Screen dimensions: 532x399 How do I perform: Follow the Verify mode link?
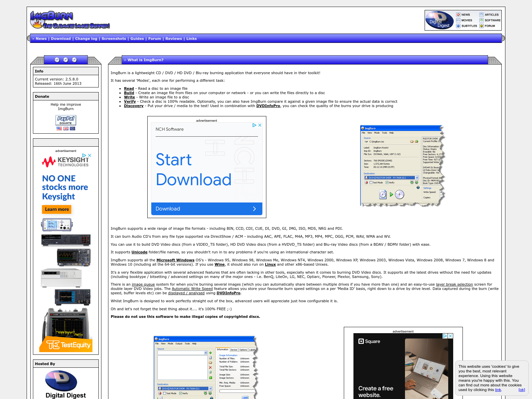[x=130, y=101]
